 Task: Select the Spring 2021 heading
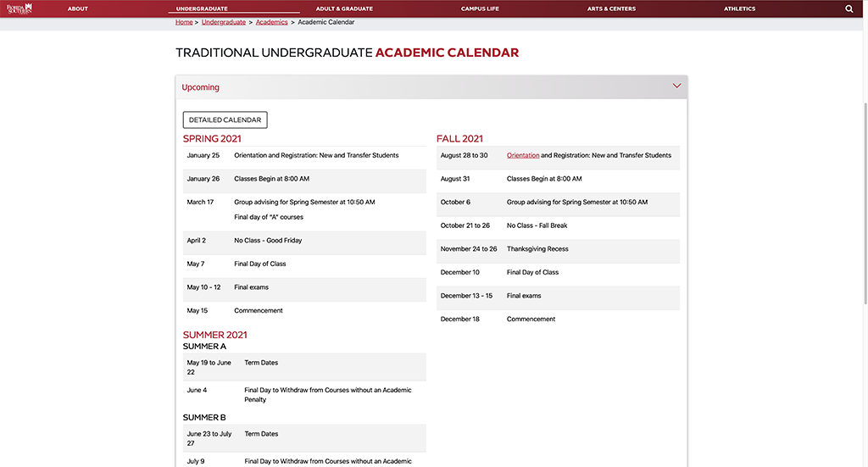[x=212, y=139]
